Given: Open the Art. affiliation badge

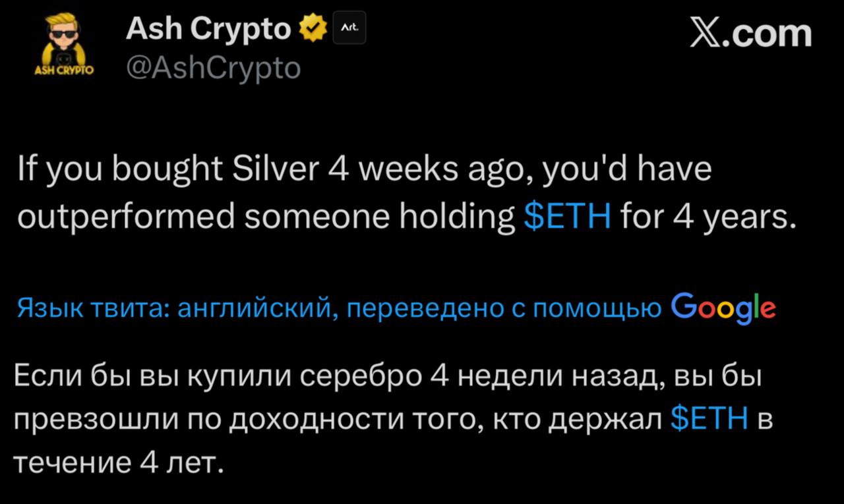Looking at the screenshot, I should (349, 28).
